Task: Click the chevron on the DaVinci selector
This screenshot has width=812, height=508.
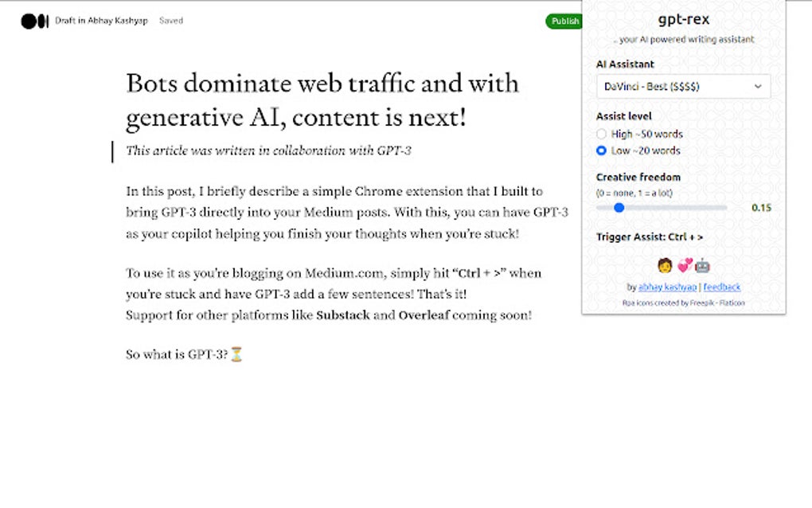Action: 760,86
